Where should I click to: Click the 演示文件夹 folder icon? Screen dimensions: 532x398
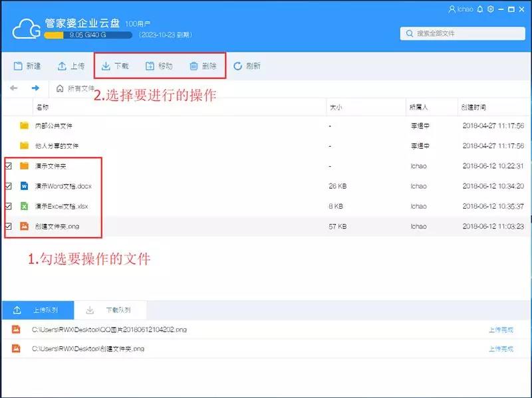pos(24,165)
